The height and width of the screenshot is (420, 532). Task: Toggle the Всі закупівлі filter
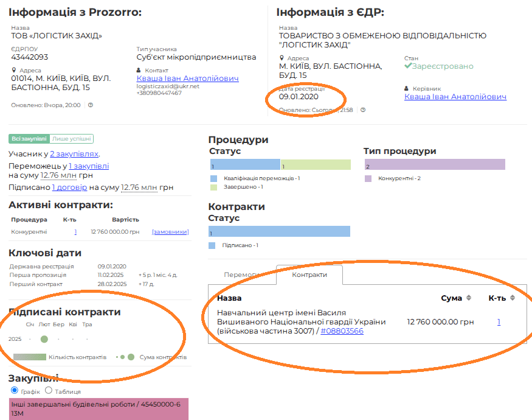tap(29, 139)
